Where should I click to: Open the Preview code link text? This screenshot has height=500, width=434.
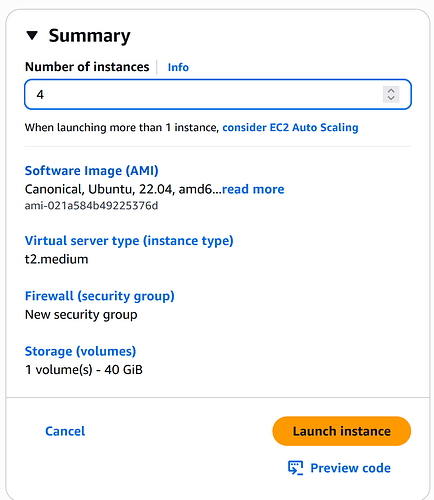[x=350, y=468]
